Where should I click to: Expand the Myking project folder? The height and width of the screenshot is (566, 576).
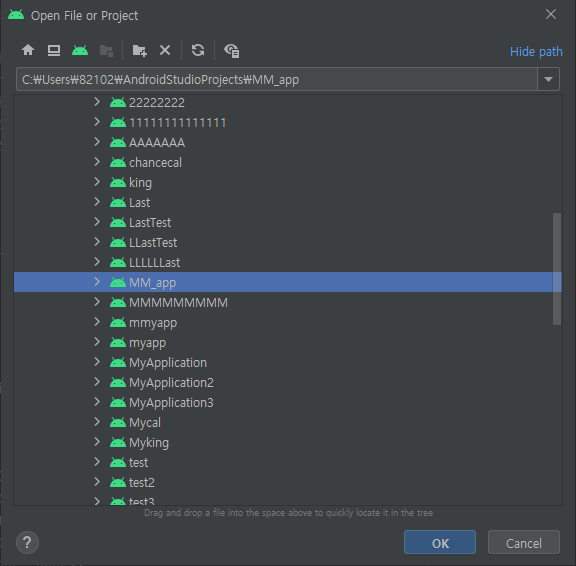tap(97, 442)
